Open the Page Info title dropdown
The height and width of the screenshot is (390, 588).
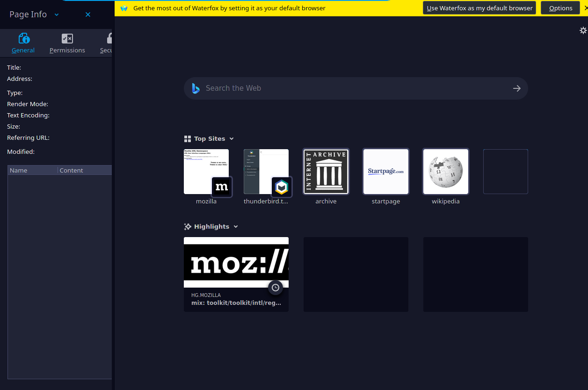[x=56, y=14]
